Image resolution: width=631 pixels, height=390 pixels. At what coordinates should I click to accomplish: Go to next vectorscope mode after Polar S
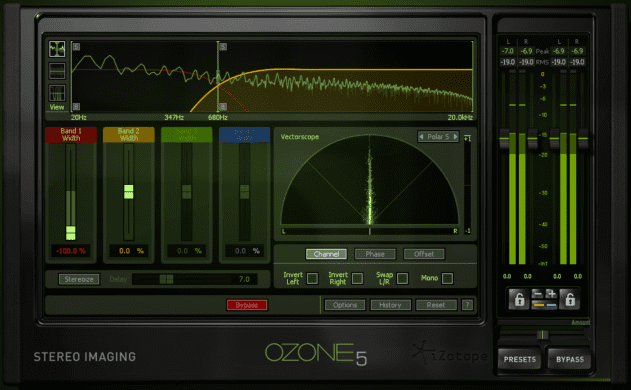click(456, 137)
